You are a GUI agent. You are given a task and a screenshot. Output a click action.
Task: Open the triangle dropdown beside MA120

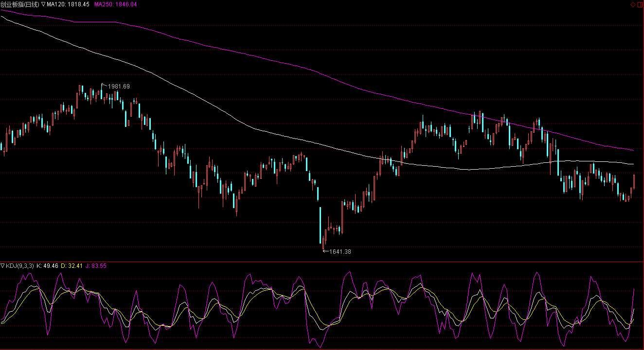pyautogui.click(x=44, y=4)
